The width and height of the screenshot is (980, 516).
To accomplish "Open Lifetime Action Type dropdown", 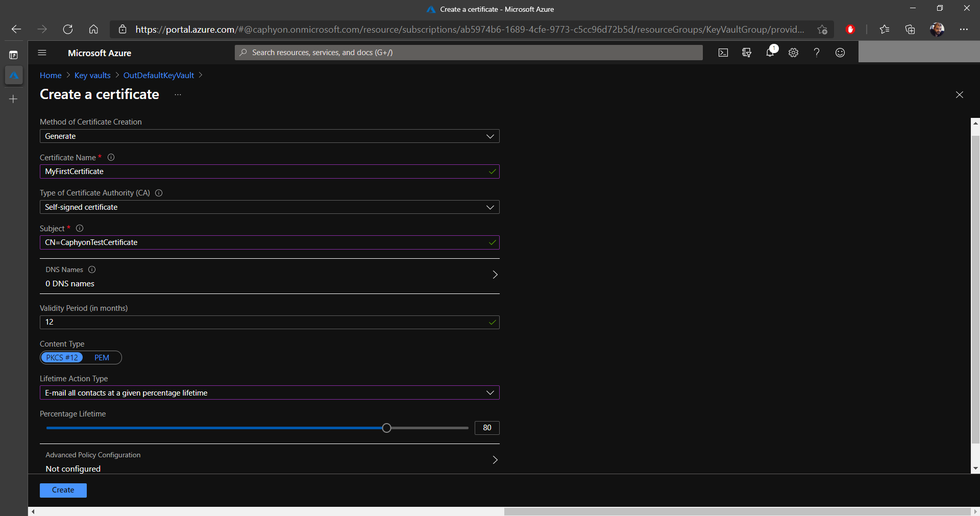I will (x=269, y=393).
